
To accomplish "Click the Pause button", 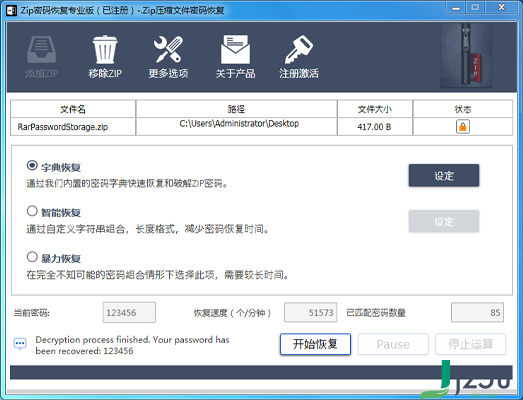I will click(x=393, y=344).
